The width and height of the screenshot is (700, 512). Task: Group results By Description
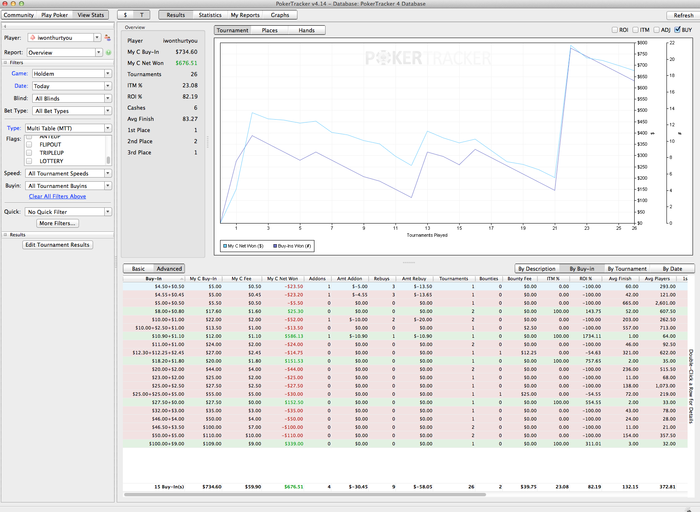(x=537, y=269)
